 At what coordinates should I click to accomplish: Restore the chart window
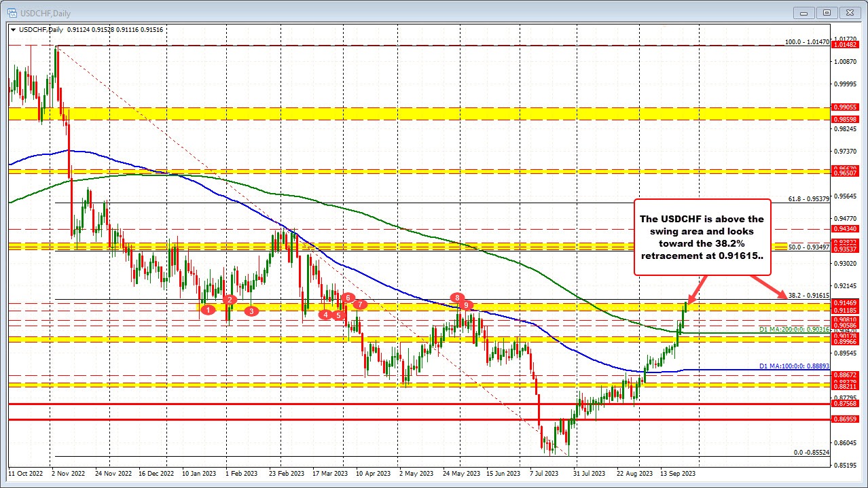(x=826, y=12)
